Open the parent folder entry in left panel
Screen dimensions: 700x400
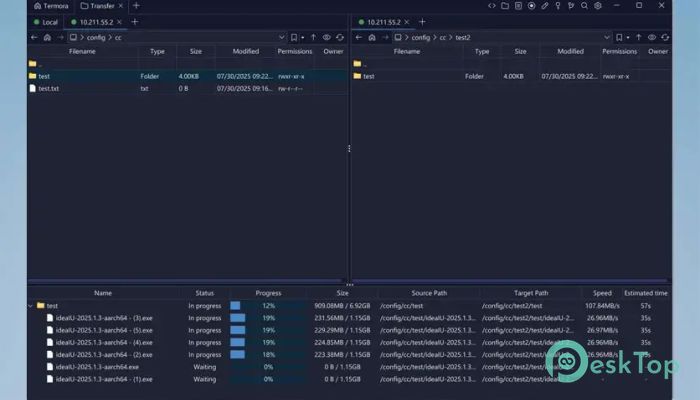[187, 64]
